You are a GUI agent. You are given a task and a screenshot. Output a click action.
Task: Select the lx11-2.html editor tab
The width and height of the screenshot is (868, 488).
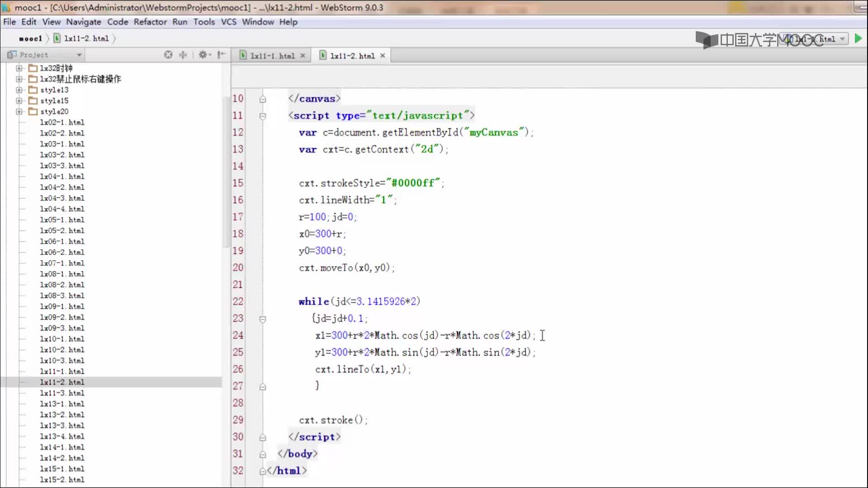pyautogui.click(x=352, y=56)
